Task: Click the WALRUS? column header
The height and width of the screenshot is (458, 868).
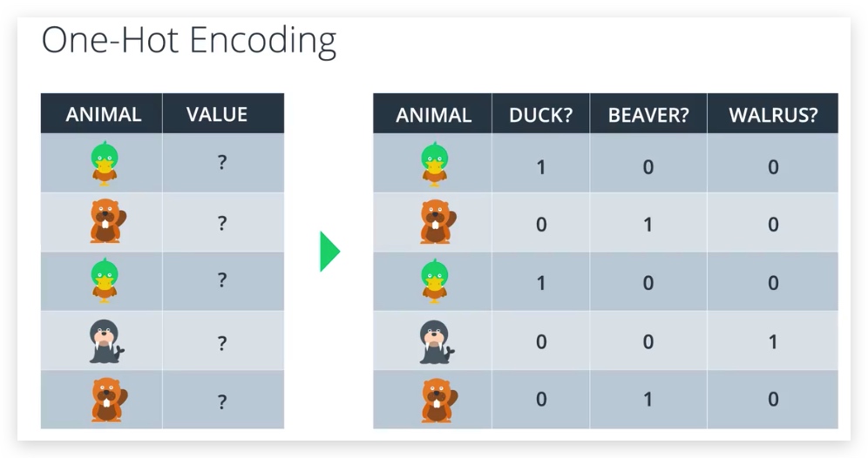Action: (x=773, y=115)
